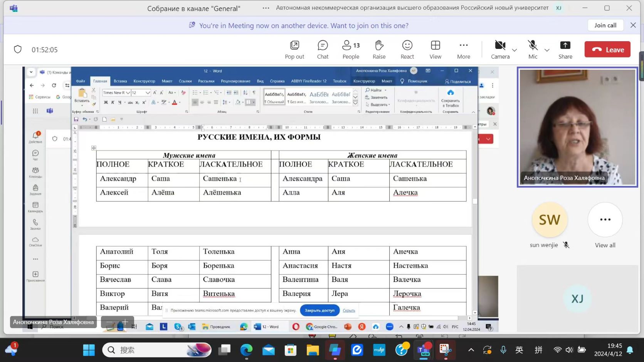Raise your hand in the meeting
The image size is (644, 362).
379,50
